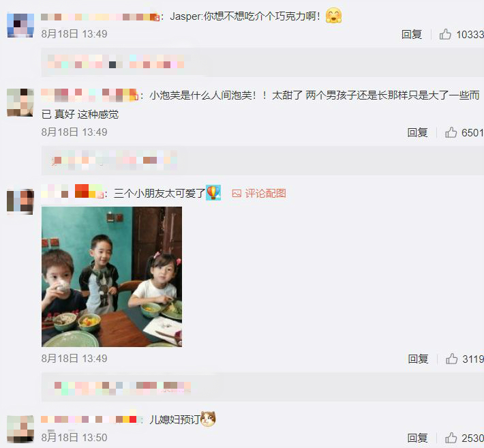Enlarge the photo of three kids eating
Screen dimensions: 484x448
pyautogui.click(x=112, y=277)
